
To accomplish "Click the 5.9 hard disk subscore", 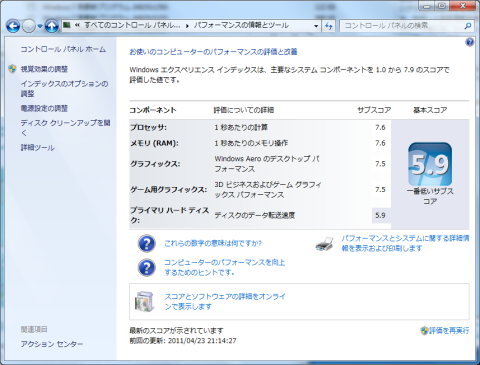I will click(380, 215).
